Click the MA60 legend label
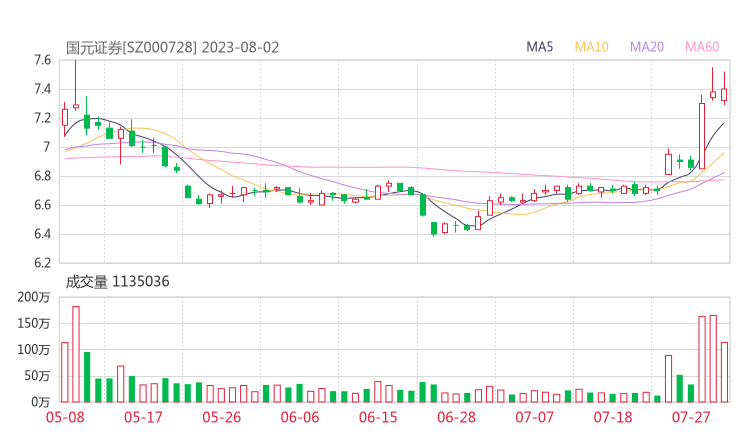Screen dimensions: 740x440 click(702, 47)
